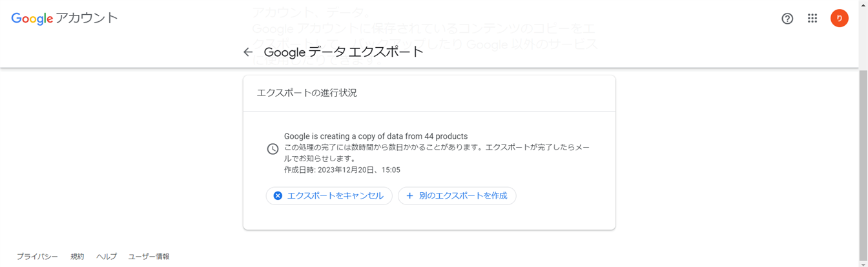Open the Google apps grid launcher
868x267 pixels.
pyautogui.click(x=812, y=19)
